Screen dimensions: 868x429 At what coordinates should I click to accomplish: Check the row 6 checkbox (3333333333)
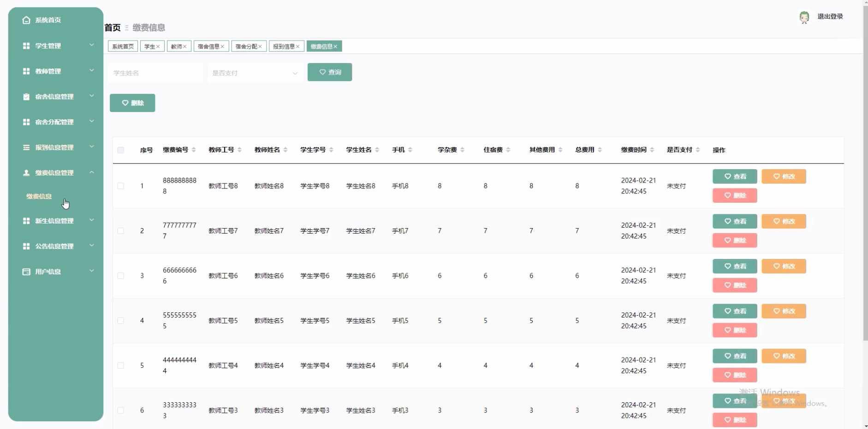(x=121, y=410)
